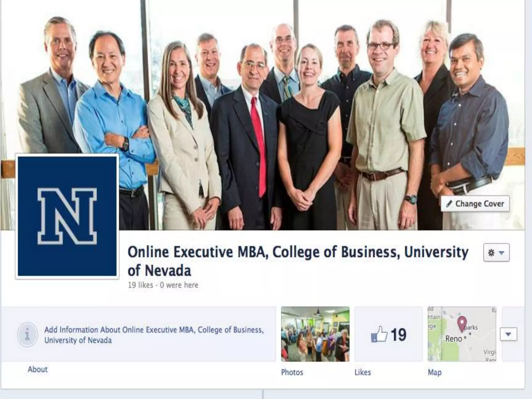Viewport: 532px width, 399px height.
Task: Click the info circle icon
Action: (x=27, y=335)
